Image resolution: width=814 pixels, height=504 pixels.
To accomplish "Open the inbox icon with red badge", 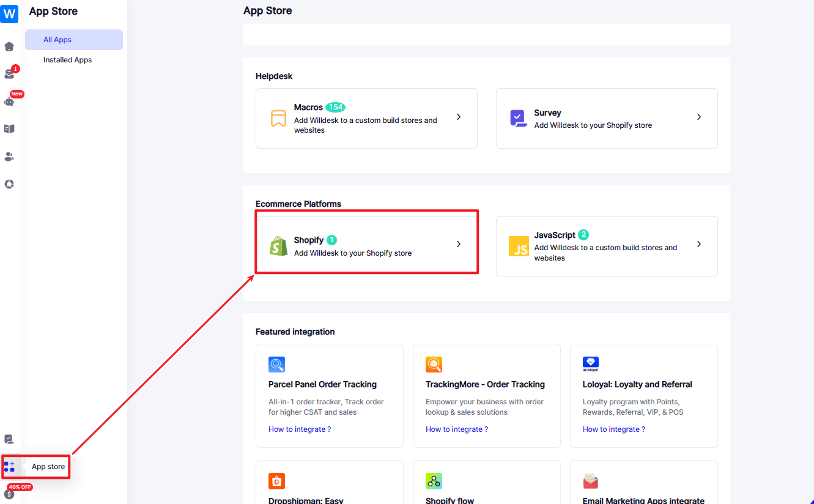I will click(9, 74).
